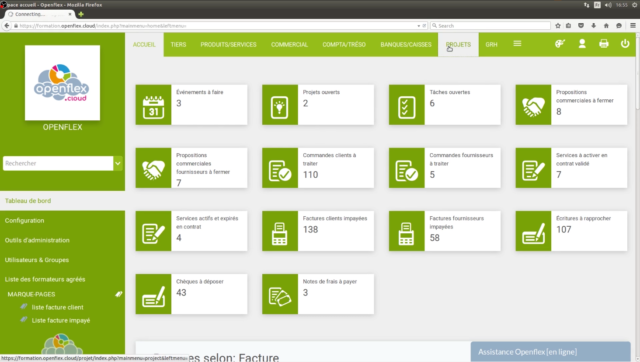Click value 138 under Factures clients impayées
The image size is (640, 362).
coord(311,229)
